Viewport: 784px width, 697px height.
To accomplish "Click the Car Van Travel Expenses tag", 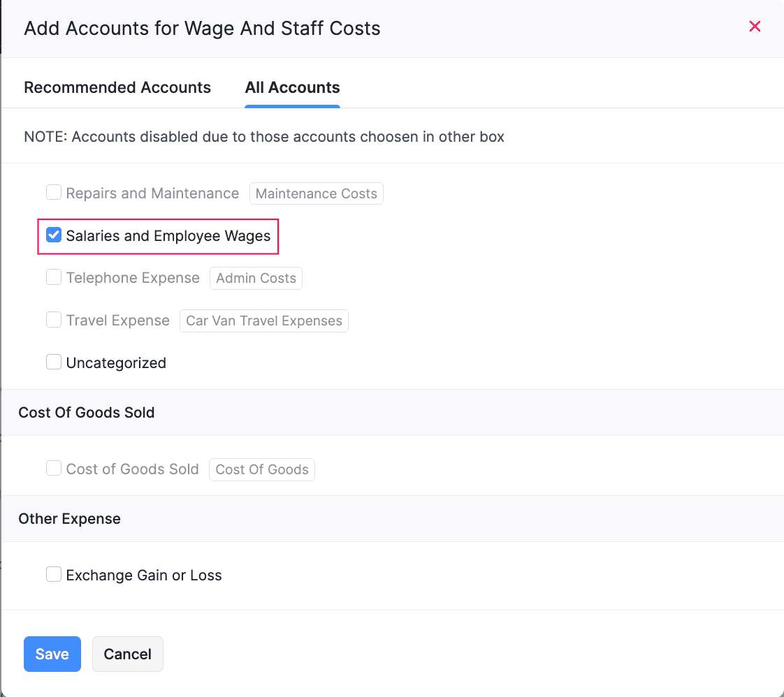I will pos(264,321).
